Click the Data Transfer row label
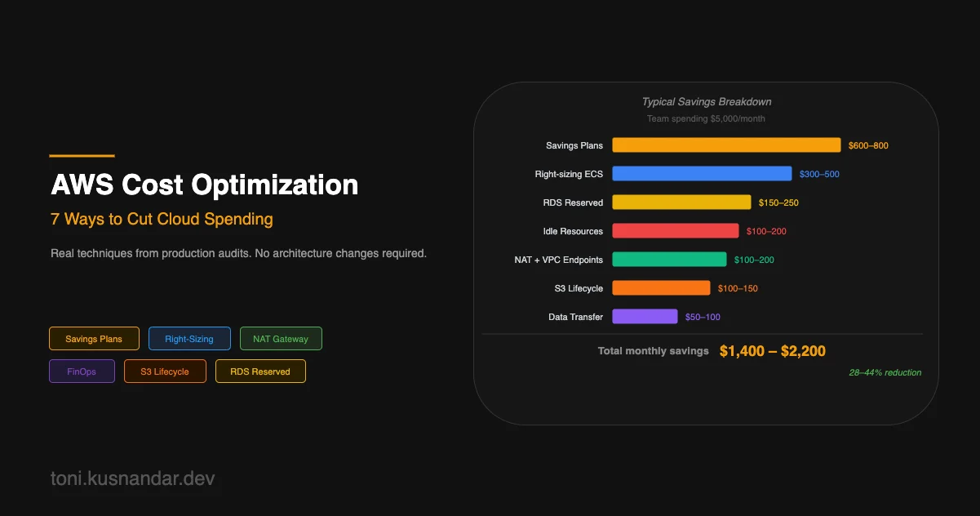 tap(576, 317)
